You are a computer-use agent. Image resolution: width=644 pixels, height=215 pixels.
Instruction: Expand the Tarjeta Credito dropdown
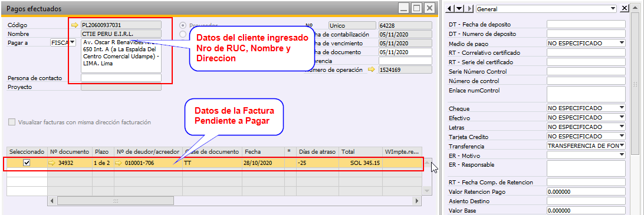(622, 137)
